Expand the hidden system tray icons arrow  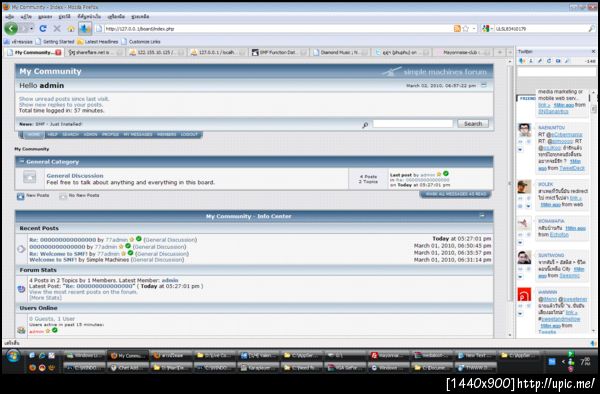[563, 361]
